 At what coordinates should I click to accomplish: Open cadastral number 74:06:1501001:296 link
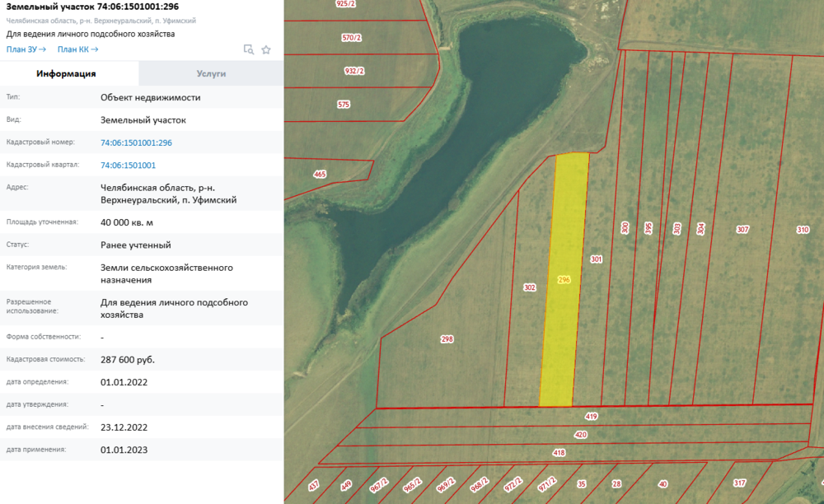pos(136,142)
